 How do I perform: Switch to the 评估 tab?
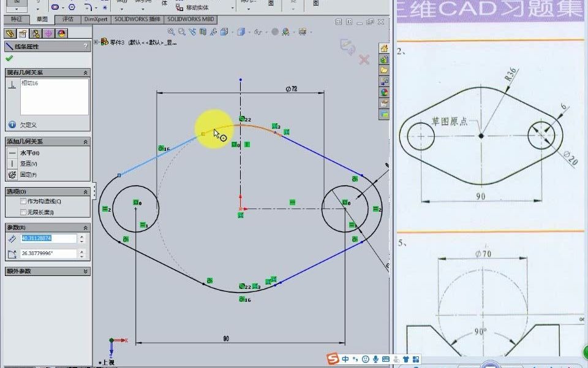(67, 19)
